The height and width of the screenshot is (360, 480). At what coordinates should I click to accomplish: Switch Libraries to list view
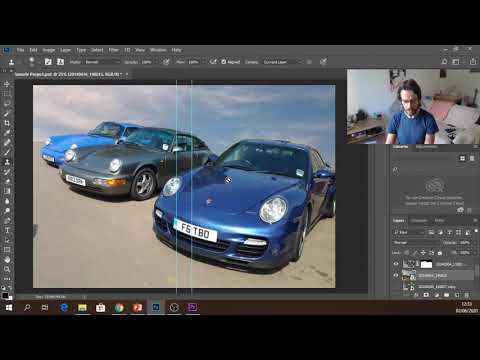tap(472, 158)
